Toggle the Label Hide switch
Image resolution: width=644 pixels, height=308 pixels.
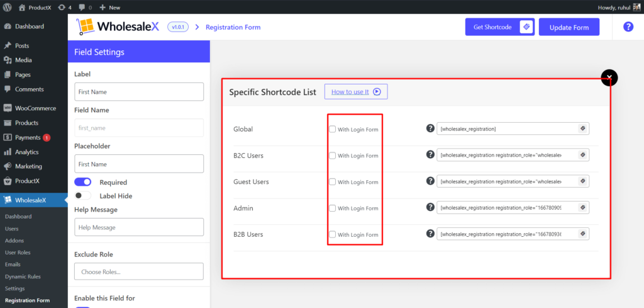coord(82,196)
